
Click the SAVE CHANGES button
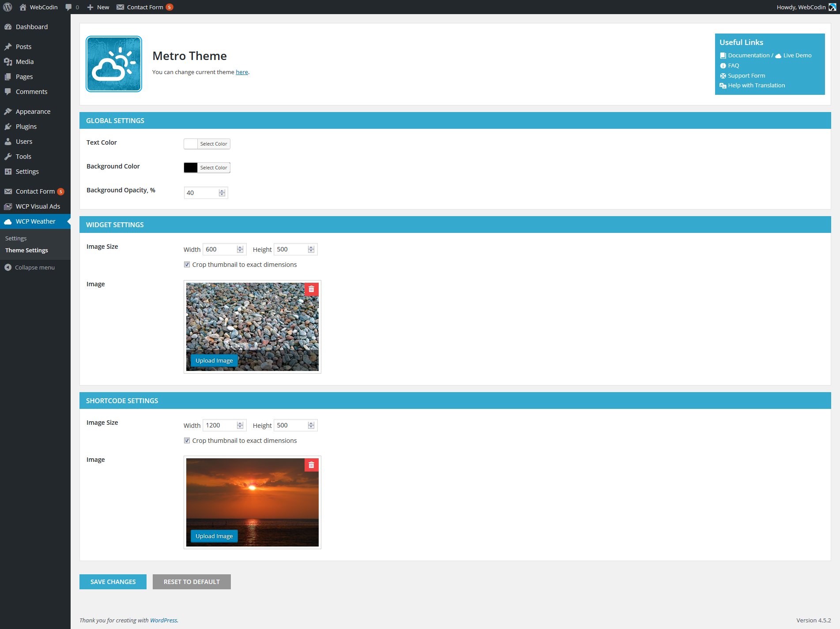(113, 582)
